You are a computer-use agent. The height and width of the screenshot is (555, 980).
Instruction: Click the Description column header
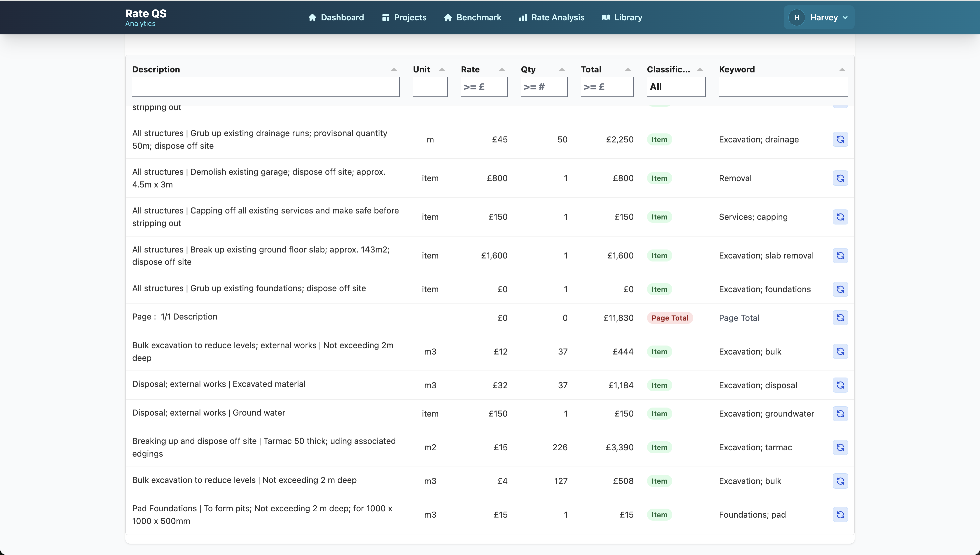[156, 69]
